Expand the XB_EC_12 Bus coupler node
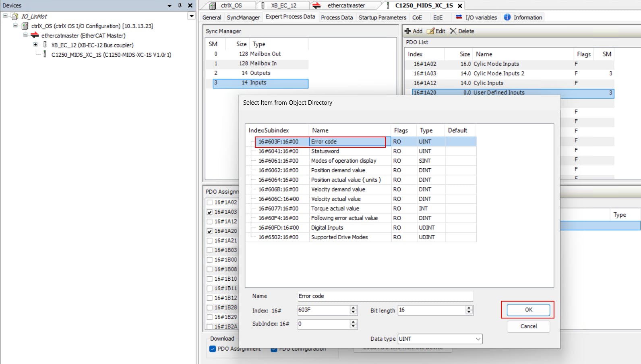This screenshot has width=641, height=364. 35,45
